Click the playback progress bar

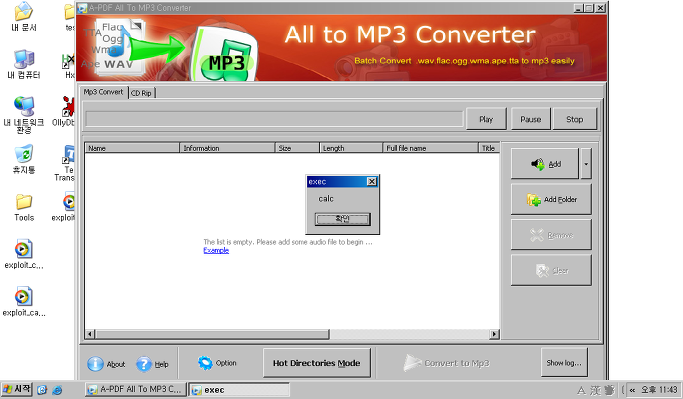click(x=274, y=119)
